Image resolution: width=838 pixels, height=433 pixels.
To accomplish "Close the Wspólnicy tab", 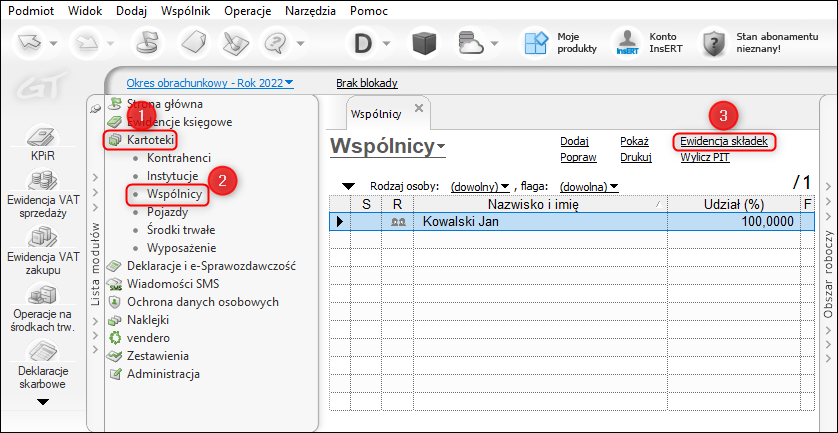I will tap(419, 108).
